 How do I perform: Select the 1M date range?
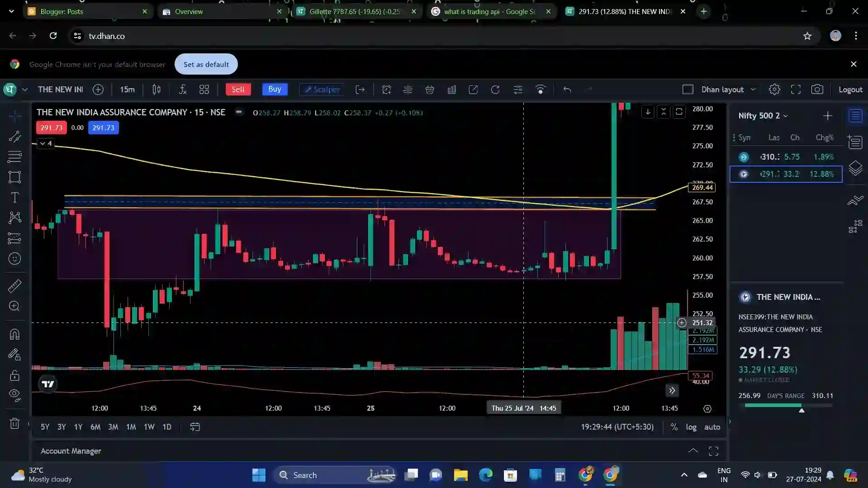(131, 427)
